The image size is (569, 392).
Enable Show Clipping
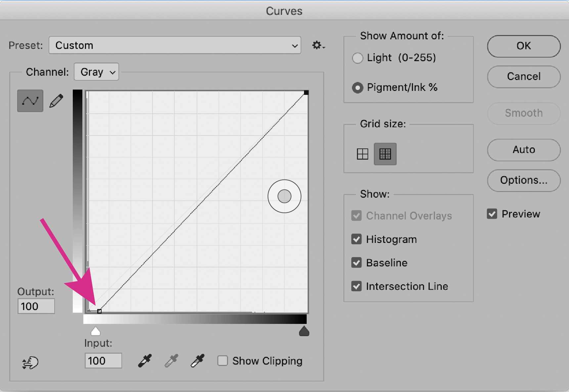pyautogui.click(x=223, y=361)
